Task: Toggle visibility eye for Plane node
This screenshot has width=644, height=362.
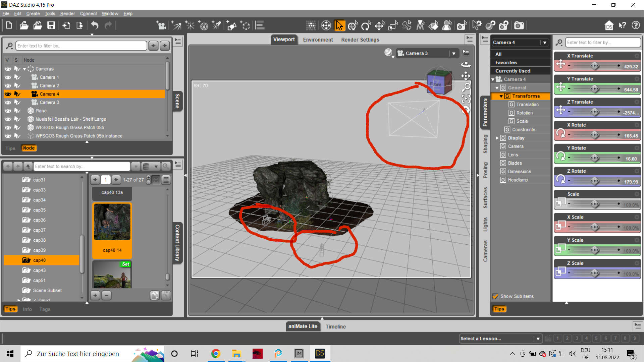Action: coord(8,111)
